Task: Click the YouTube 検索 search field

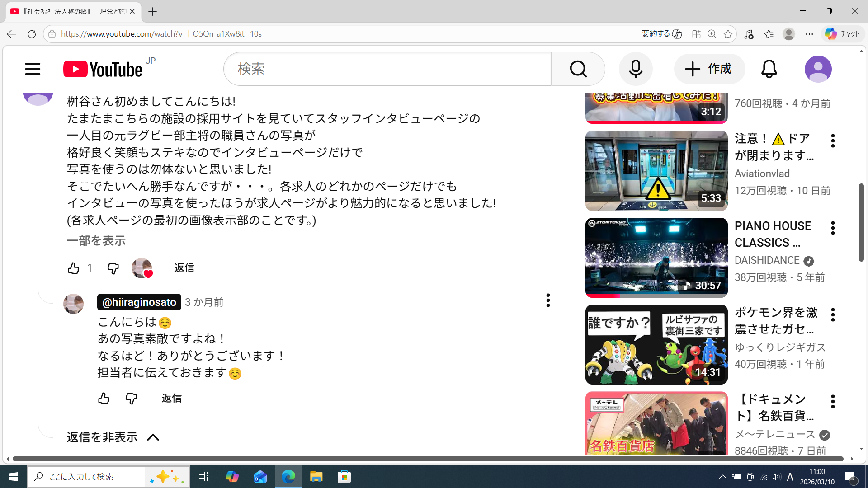Action: coord(387,69)
